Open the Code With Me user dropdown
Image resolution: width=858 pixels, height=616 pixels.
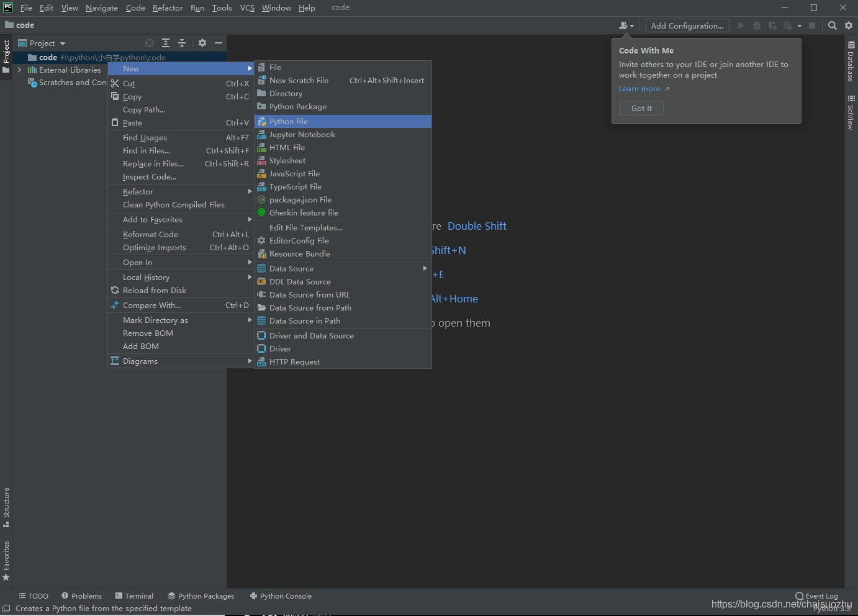(626, 25)
